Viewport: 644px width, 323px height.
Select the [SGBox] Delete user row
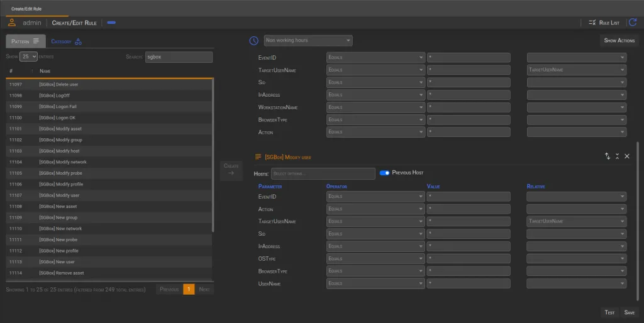coord(109,84)
